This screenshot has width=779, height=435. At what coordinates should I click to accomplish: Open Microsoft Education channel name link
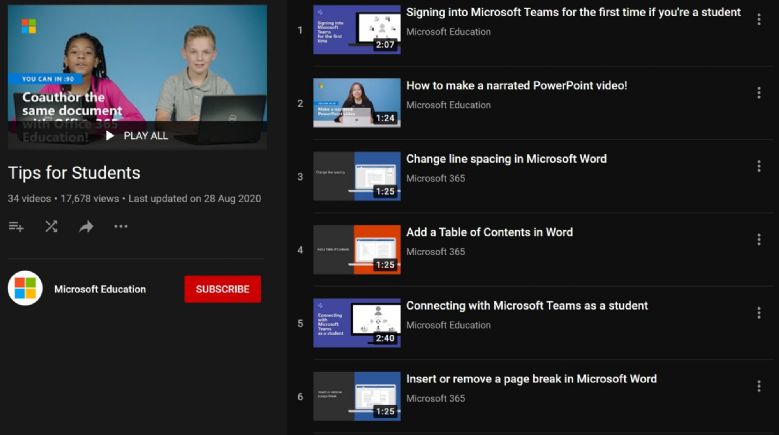point(100,289)
